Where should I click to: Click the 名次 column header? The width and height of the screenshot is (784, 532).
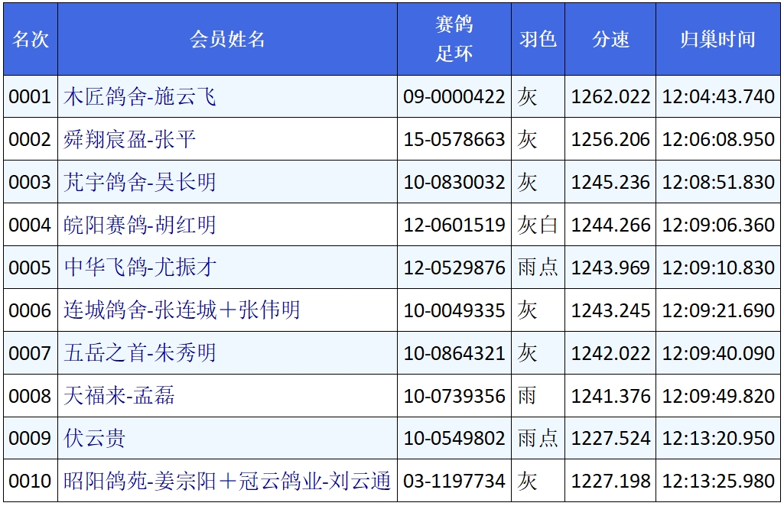click(x=31, y=39)
